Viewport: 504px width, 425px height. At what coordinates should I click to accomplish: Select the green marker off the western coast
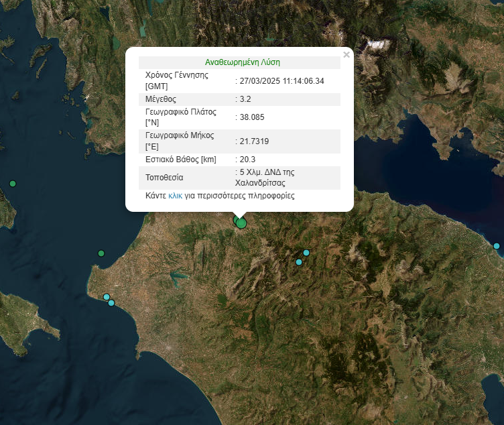click(x=101, y=253)
